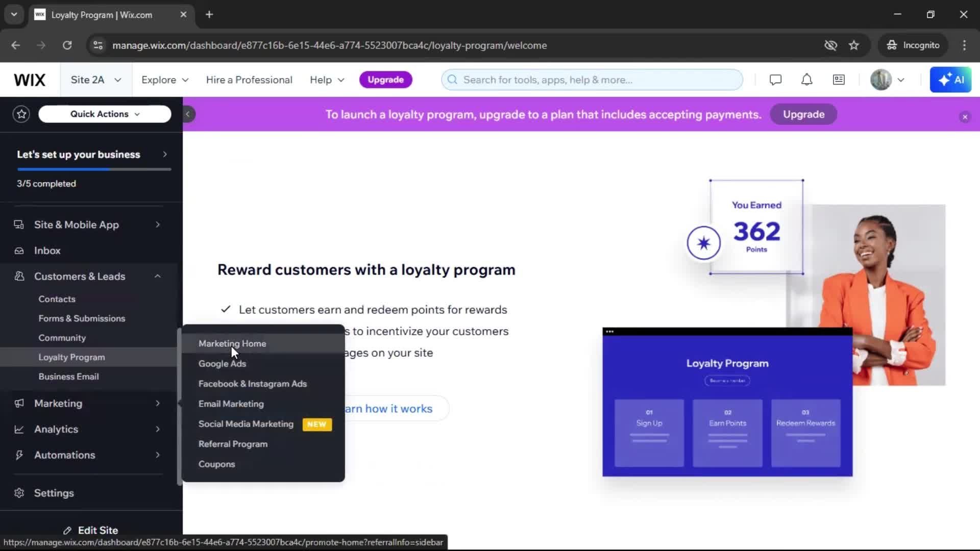980x551 pixels.
Task: Click the Customers & Leads icon
Action: pos(19,277)
